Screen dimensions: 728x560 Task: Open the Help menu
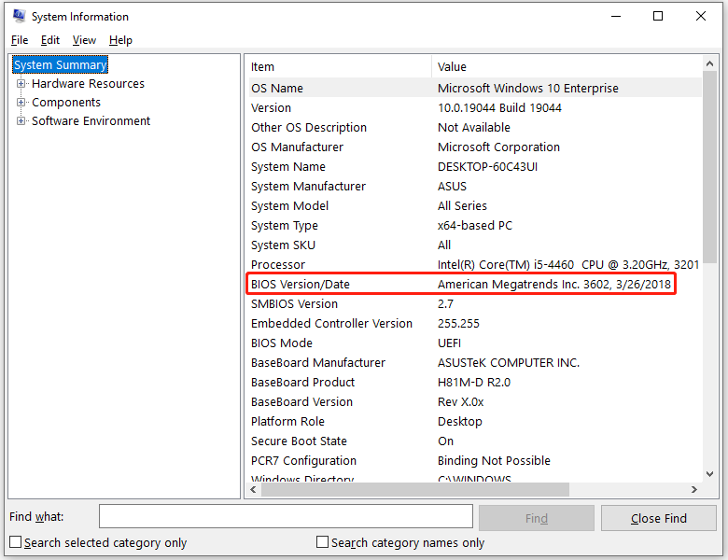120,40
